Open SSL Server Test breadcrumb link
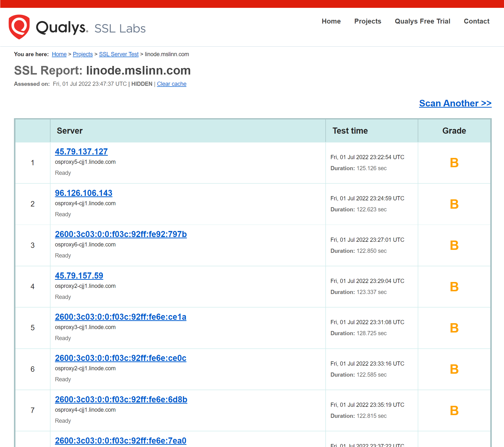 (x=119, y=54)
